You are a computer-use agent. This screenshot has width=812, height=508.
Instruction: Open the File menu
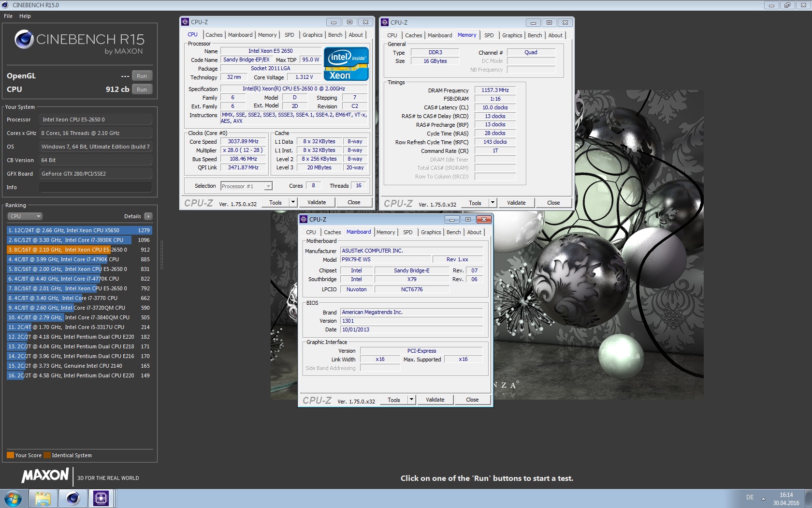point(8,16)
